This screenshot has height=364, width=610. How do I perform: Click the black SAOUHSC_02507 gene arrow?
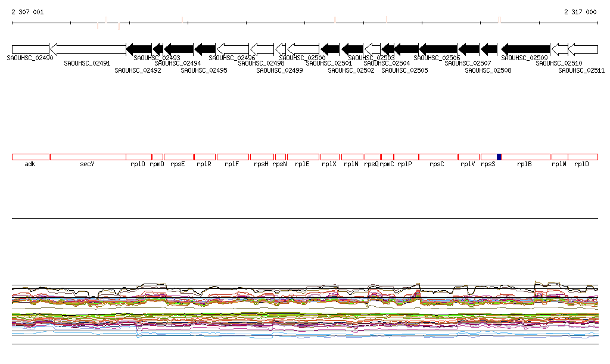tap(469, 49)
